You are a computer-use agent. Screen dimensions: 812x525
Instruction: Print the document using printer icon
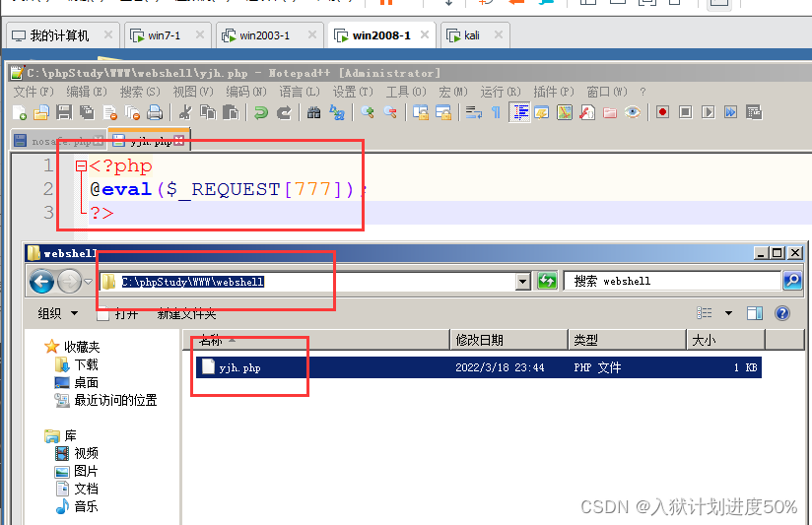point(155,112)
